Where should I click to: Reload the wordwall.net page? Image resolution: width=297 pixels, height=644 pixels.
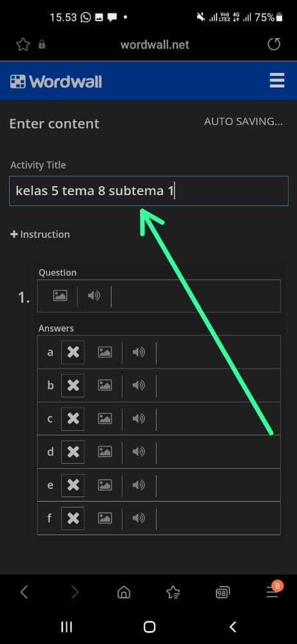pos(274,44)
